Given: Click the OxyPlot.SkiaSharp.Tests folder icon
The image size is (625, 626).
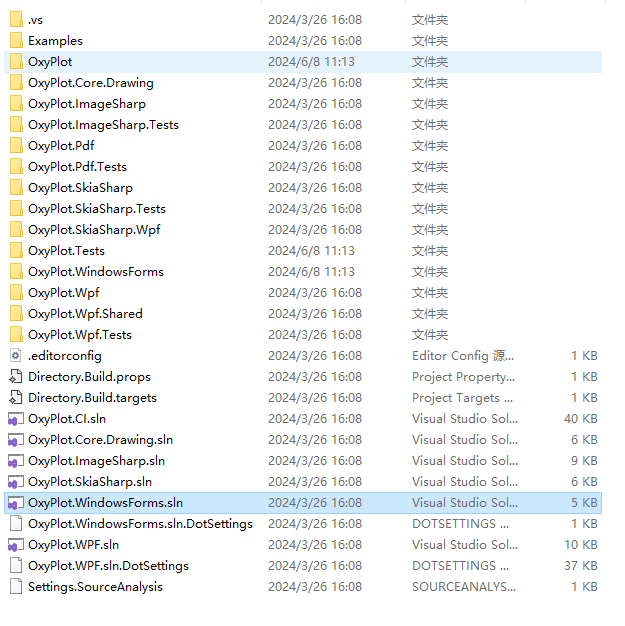Looking at the screenshot, I should tap(16, 209).
